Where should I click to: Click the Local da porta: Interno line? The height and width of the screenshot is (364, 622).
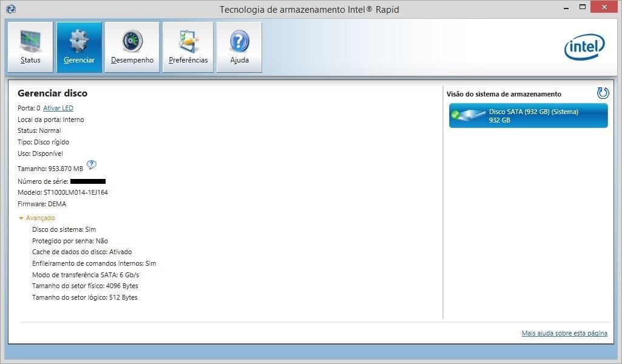tap(51, 120)
